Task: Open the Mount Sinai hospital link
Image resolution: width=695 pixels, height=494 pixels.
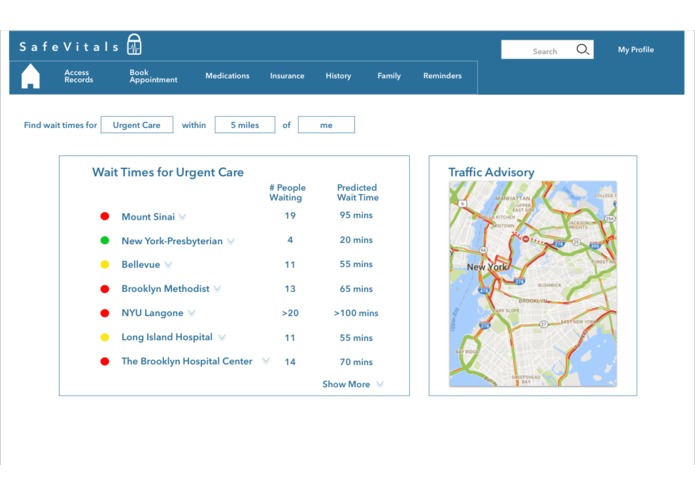Action: point(148,217)
